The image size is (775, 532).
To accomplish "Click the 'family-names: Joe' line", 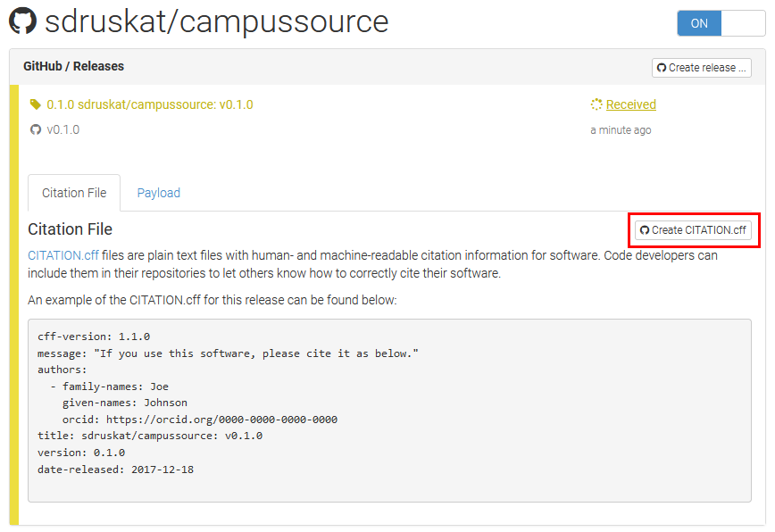I will tap(109, 387).
